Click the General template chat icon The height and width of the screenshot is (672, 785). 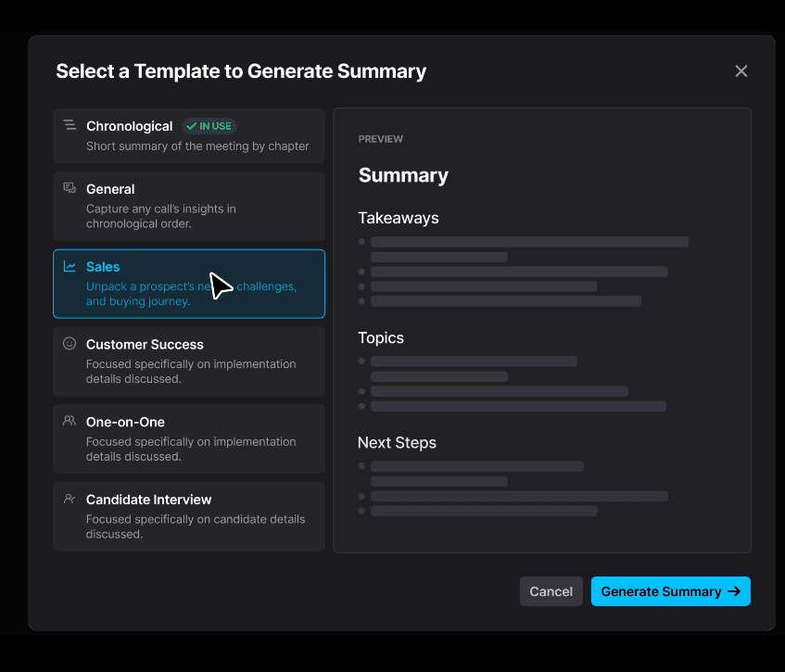[x=70, y=188]
